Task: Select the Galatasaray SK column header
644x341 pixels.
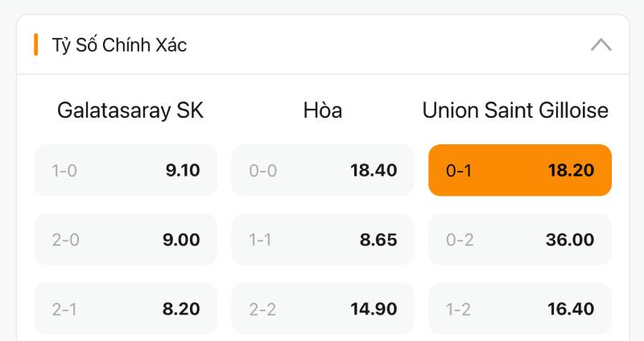Action: click(130, 110)
